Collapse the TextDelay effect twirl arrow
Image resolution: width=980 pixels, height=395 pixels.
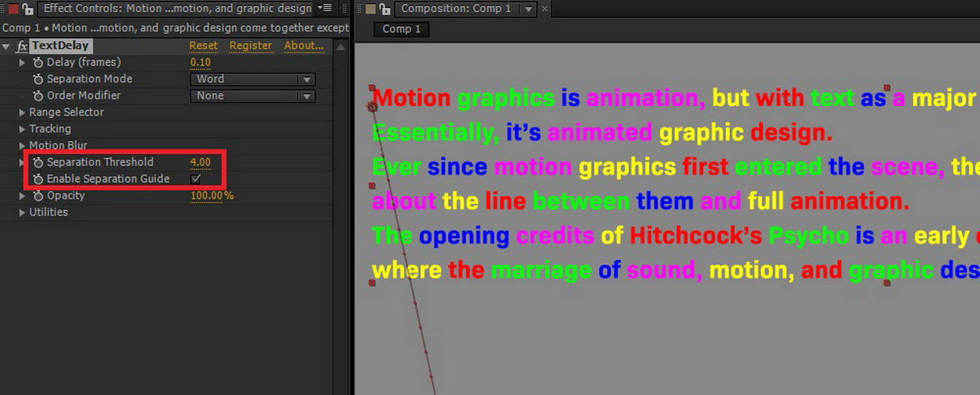pyautogui.click(x=7, y=46)
